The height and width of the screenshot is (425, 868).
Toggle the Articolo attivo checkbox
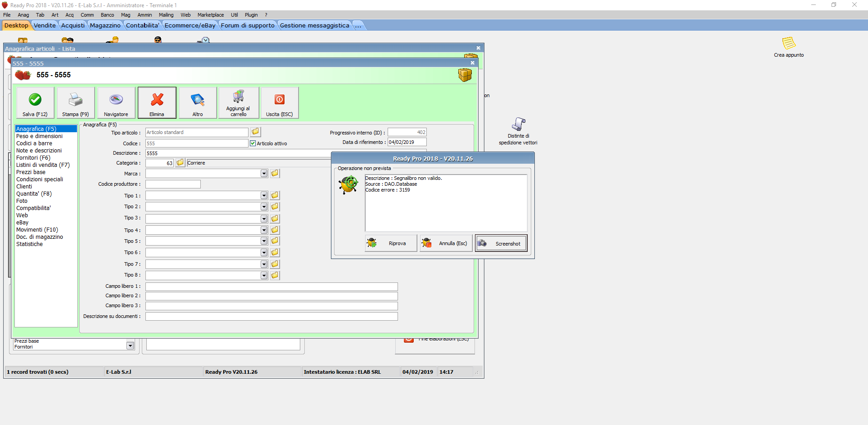pyautogui.click(x=253, y=143)
